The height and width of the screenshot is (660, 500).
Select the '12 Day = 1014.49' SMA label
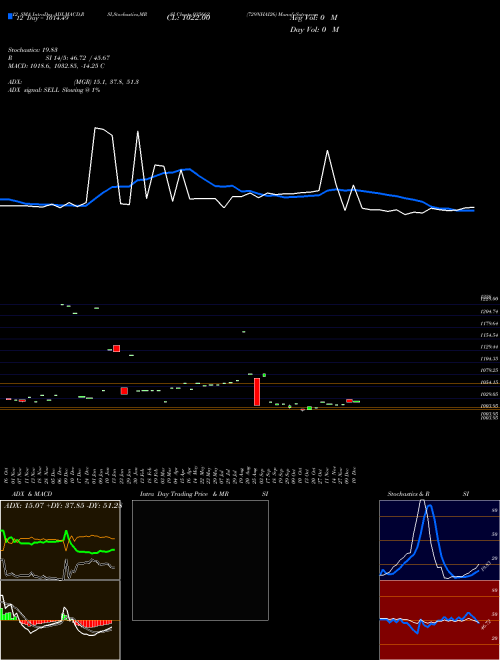[x=41, y=18]
